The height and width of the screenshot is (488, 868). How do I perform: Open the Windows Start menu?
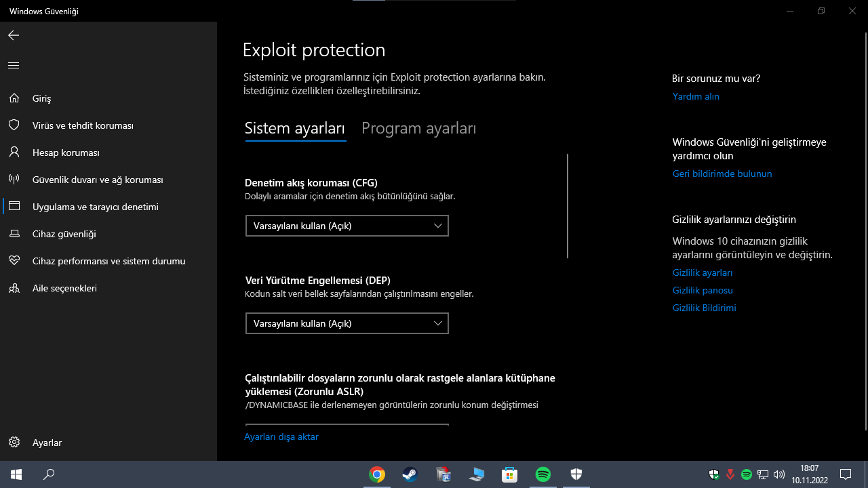(16, 474)
